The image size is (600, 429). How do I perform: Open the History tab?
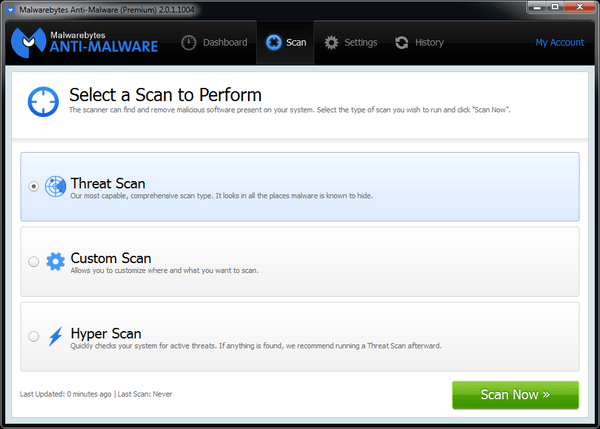tap(419, 42)
